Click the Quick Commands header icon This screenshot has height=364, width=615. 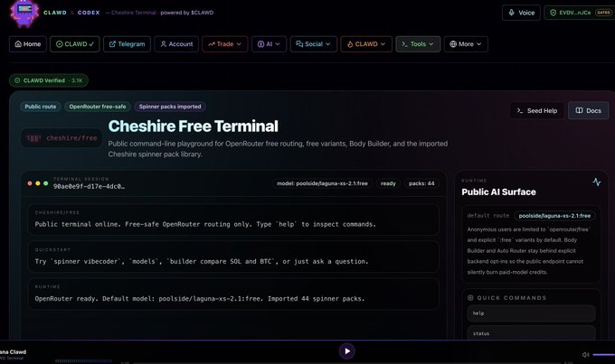470,298
